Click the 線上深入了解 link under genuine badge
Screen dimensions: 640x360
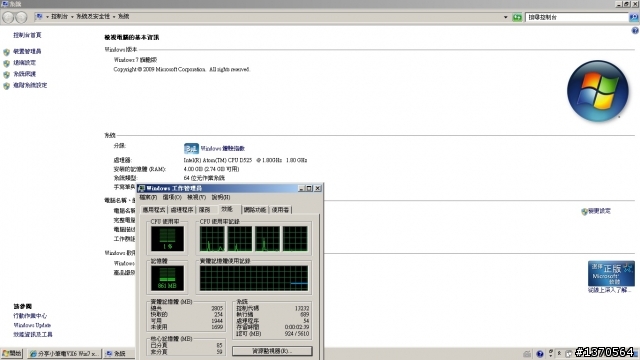click(610, 290)
